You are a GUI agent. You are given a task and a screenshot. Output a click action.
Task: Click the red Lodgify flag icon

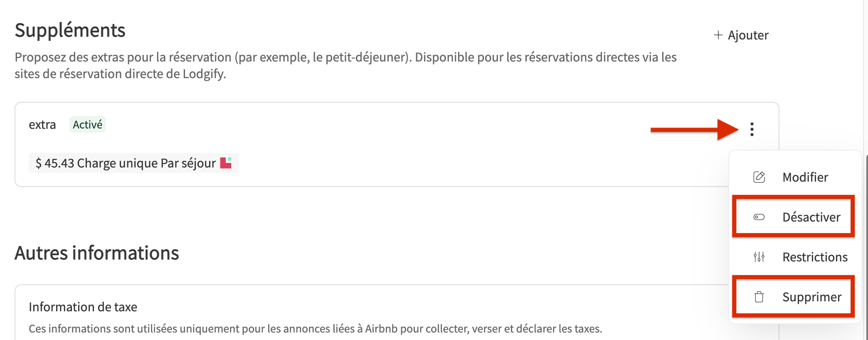click(x=226, y=163)
